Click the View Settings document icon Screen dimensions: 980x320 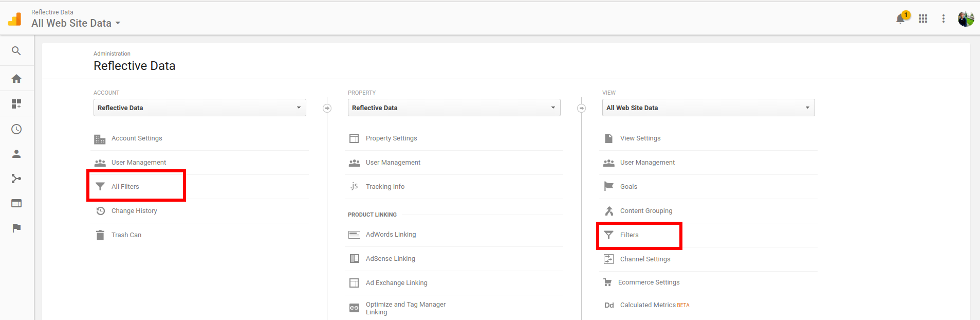pos(608,138)
